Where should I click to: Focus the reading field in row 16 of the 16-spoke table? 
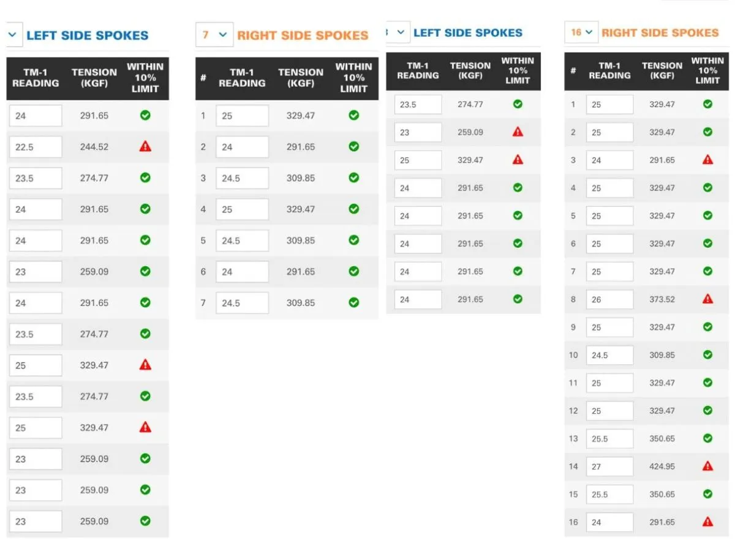tap(609, 522)
